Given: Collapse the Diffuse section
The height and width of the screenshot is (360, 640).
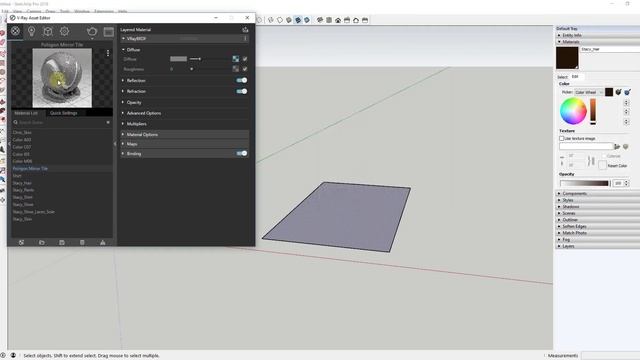Looking at the screenshot, I should coord(123,49).
